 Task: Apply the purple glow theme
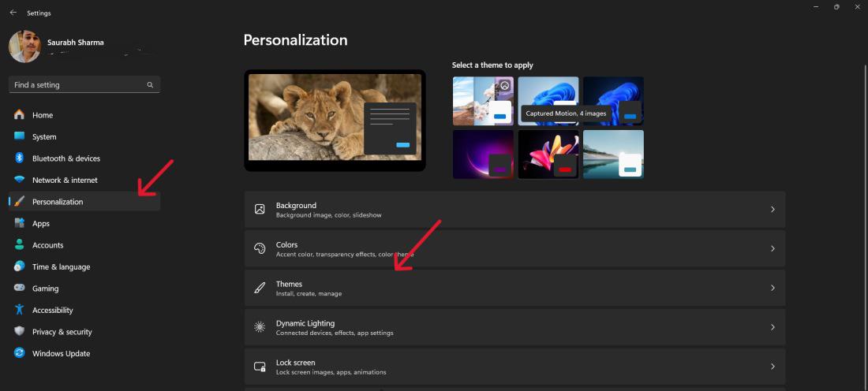[483, 155]
